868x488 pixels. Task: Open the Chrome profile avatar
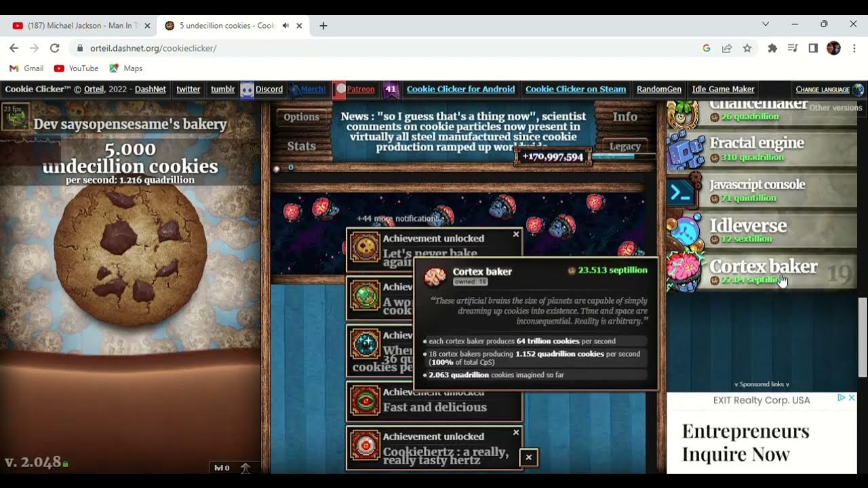tap(833, 48)
